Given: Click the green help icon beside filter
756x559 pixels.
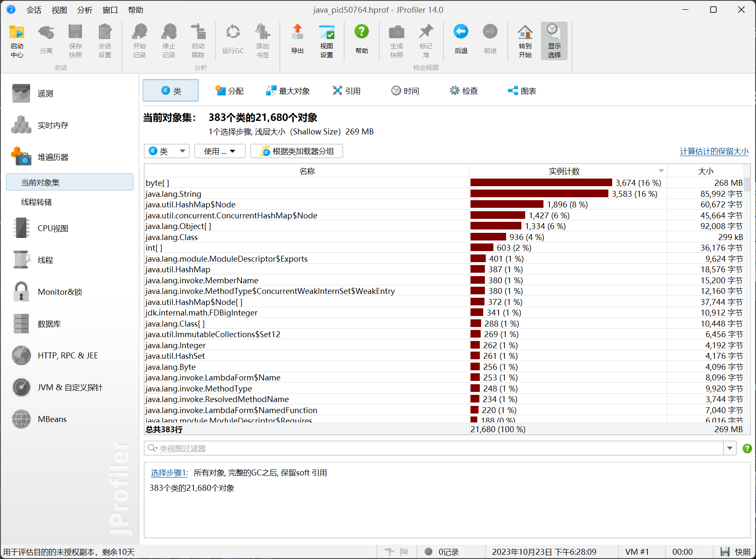Looking at the screenshot, I should (747, 448).
